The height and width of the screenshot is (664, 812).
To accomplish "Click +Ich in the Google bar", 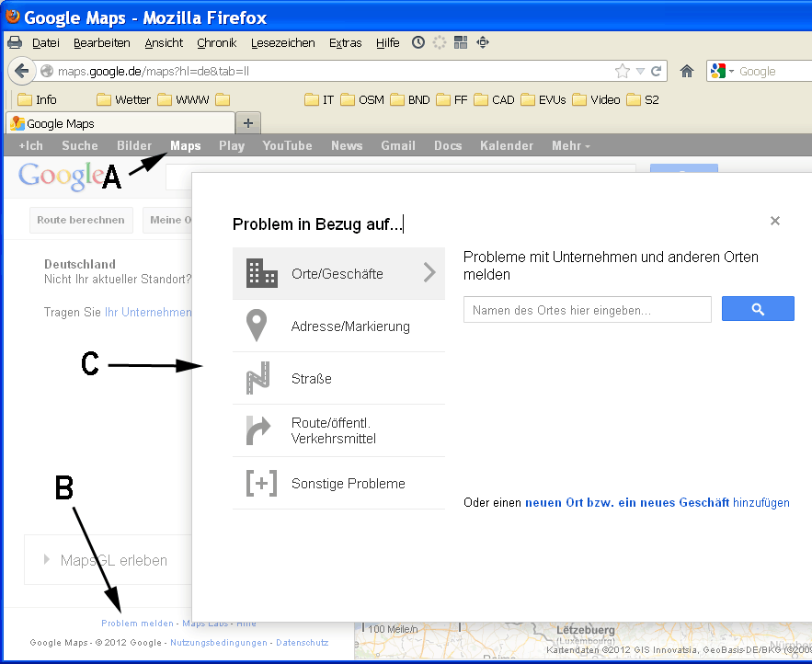I will point(30,145).
